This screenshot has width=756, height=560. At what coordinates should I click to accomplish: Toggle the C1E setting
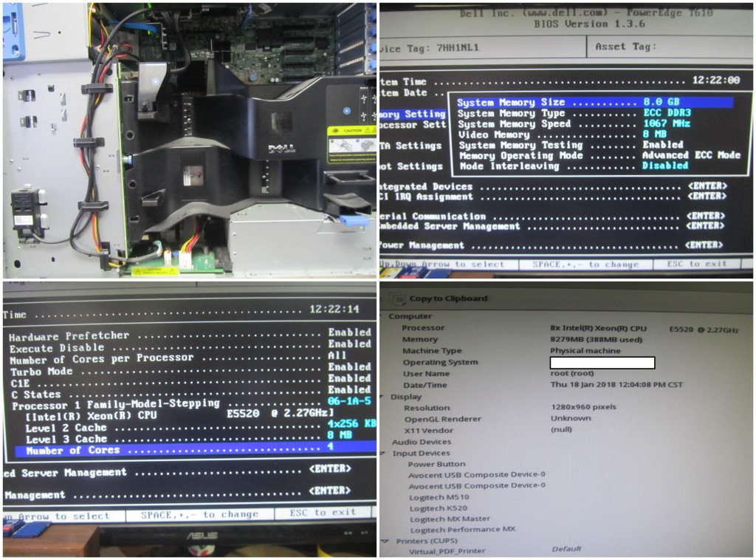click(190, 381)
